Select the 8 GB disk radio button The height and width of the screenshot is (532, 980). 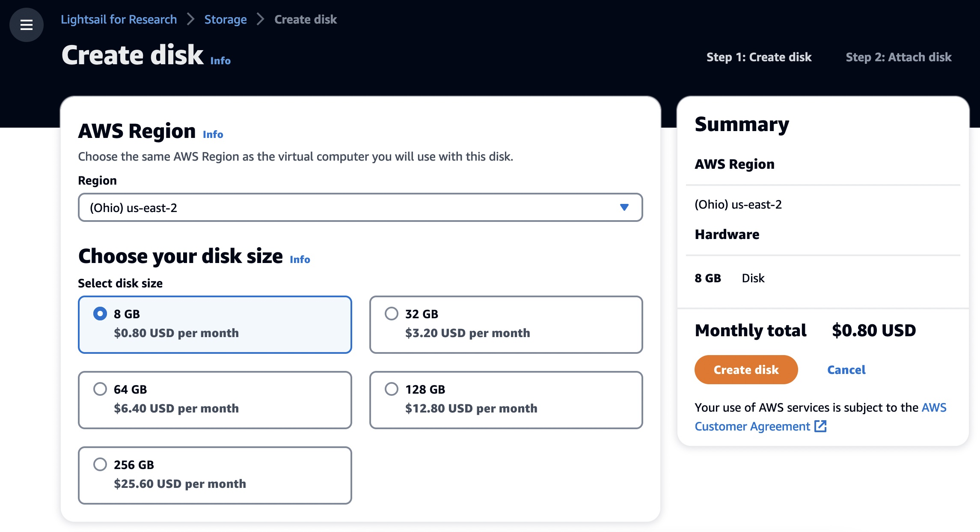[x=100, y=314]
